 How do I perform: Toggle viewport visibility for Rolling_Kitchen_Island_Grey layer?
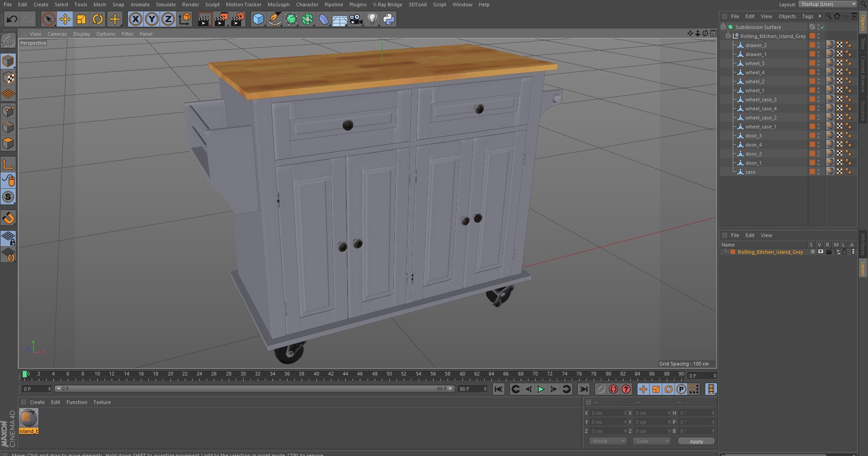click(x=821, y=252)
